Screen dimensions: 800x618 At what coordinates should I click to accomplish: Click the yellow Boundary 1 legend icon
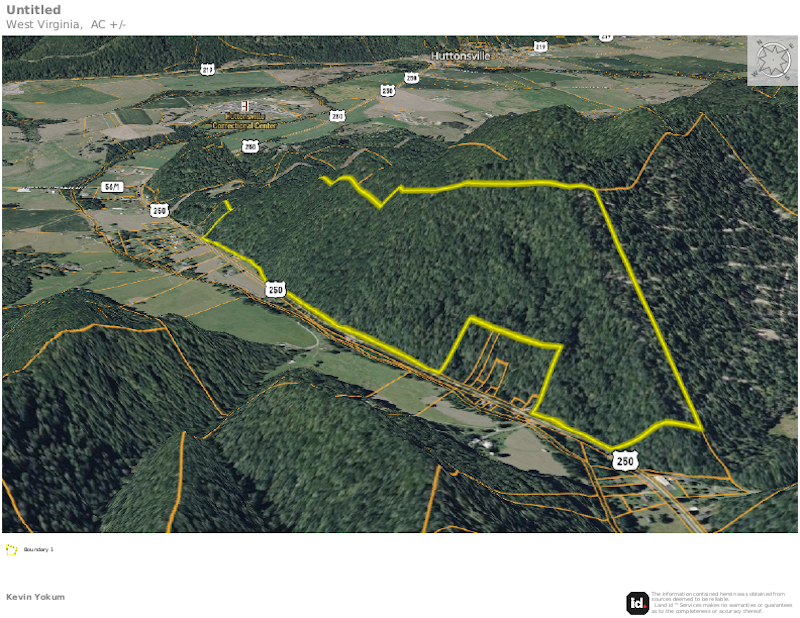11,550
